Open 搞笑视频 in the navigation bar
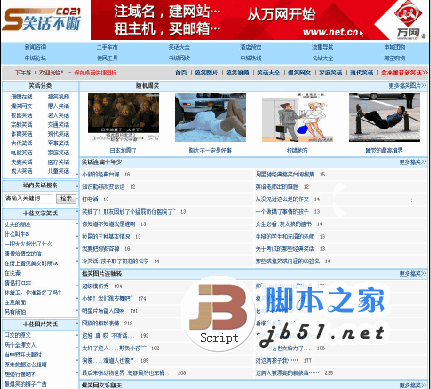 pos(238,72)
